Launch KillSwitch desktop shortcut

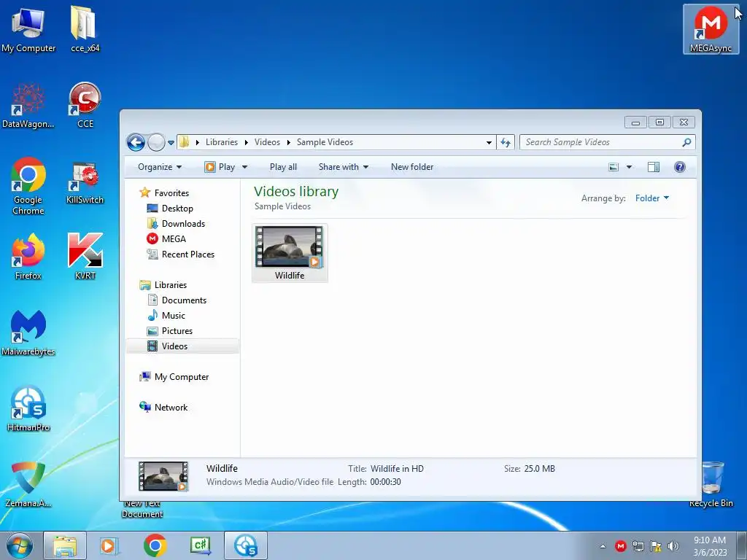click(85, 183)
